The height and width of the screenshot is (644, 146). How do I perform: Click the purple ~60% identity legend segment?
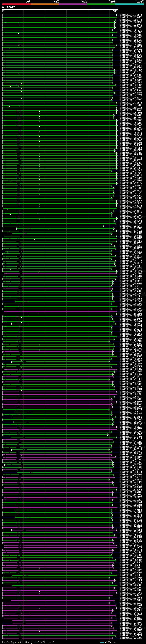[x=73, y=4]
